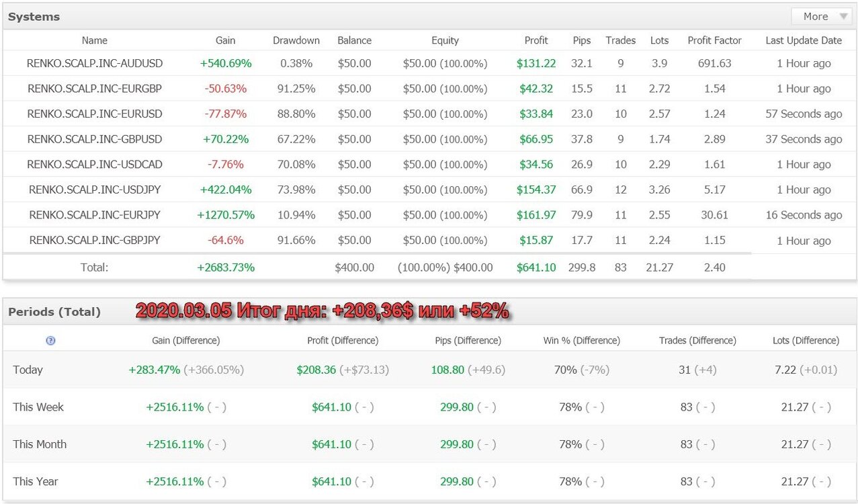Click the 0.38% drawdown value
Screen dimensions: 858x504
point(296,64)
